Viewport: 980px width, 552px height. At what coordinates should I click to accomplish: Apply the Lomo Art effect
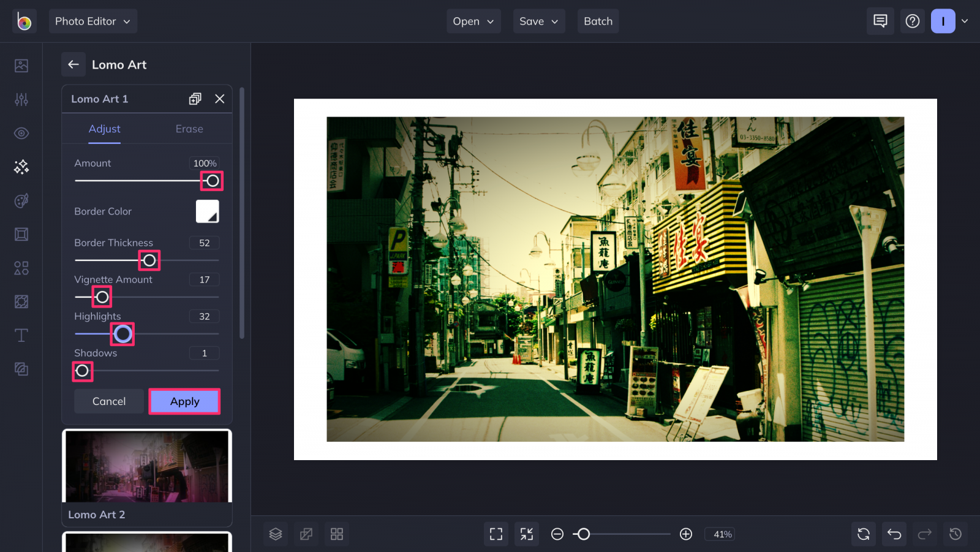184,401
